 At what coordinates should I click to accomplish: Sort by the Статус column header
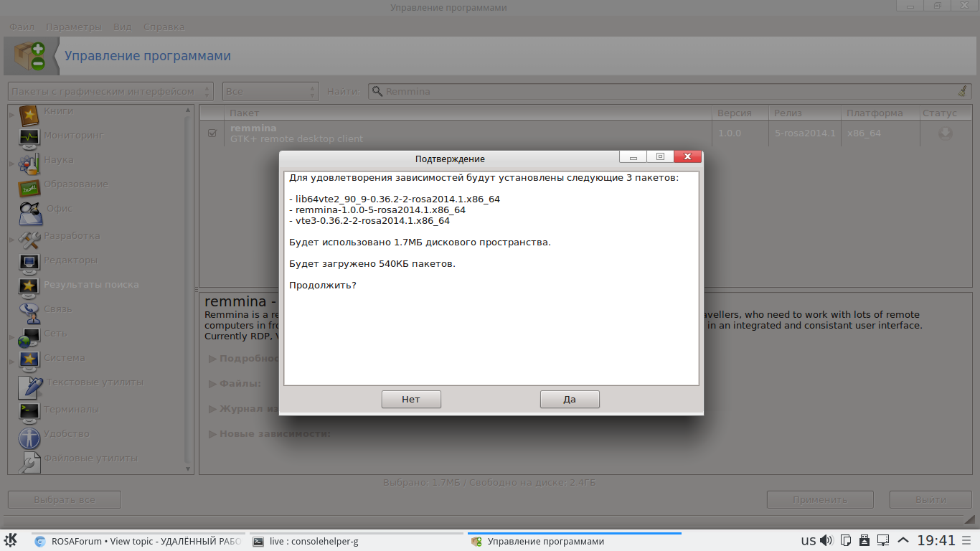pos(946,113)
